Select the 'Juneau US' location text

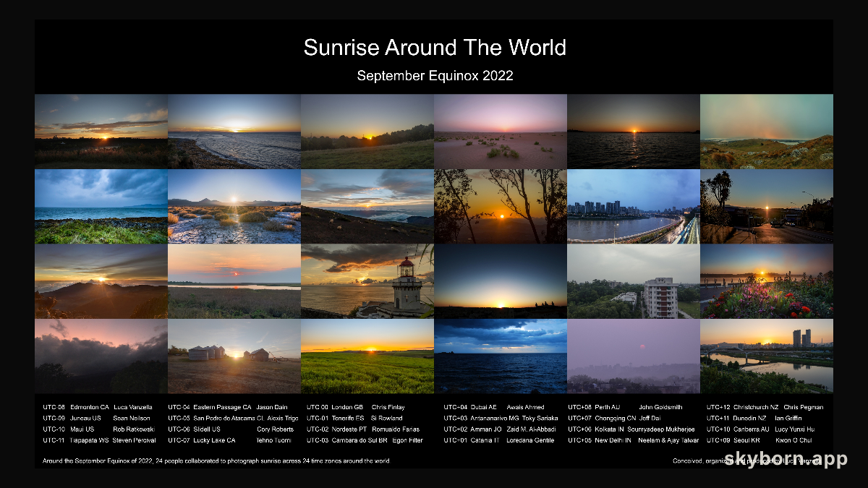[86, 418]
